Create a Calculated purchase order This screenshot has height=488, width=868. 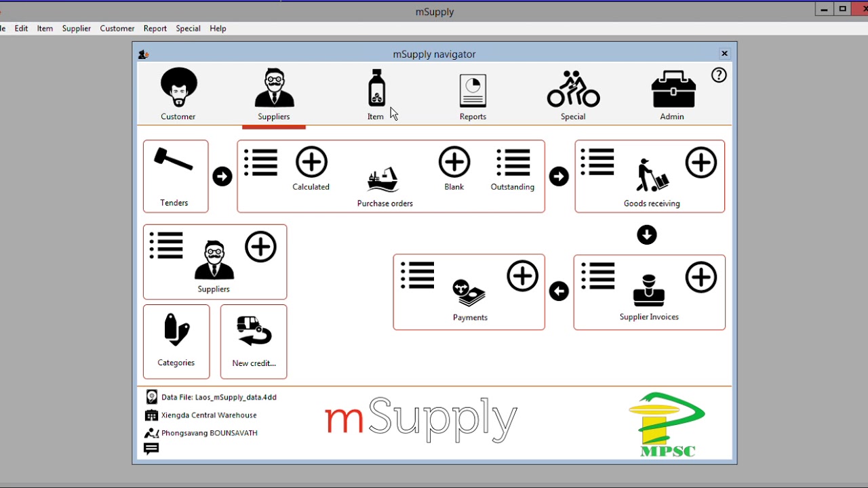tap(311, 163)
